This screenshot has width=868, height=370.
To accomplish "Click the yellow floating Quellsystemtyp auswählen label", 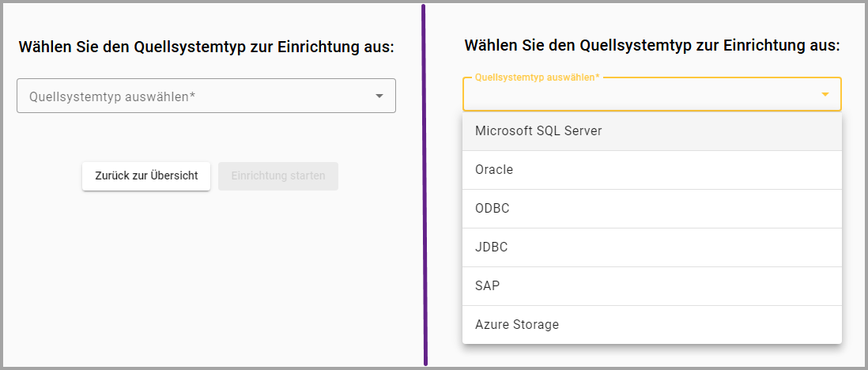I will point(536,77).
